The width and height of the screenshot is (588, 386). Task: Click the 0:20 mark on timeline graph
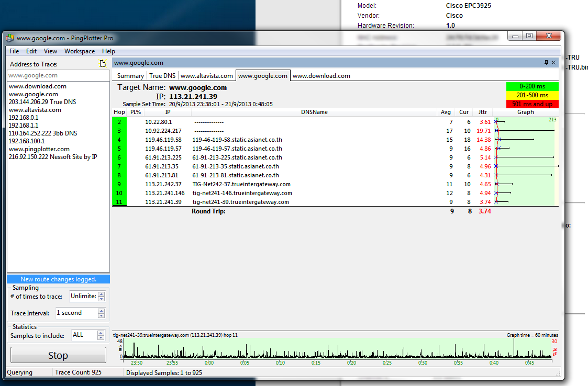point(351,363)
